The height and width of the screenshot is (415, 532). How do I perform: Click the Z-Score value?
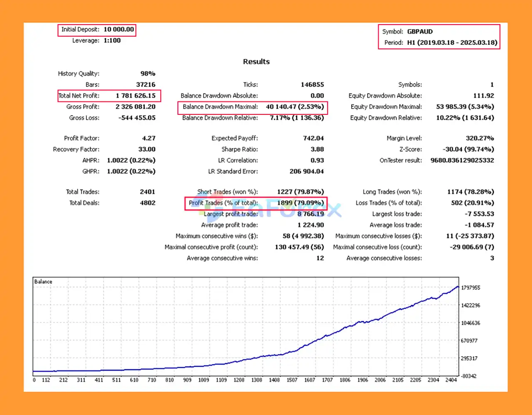pyautogui.click(x=468, y=149)
